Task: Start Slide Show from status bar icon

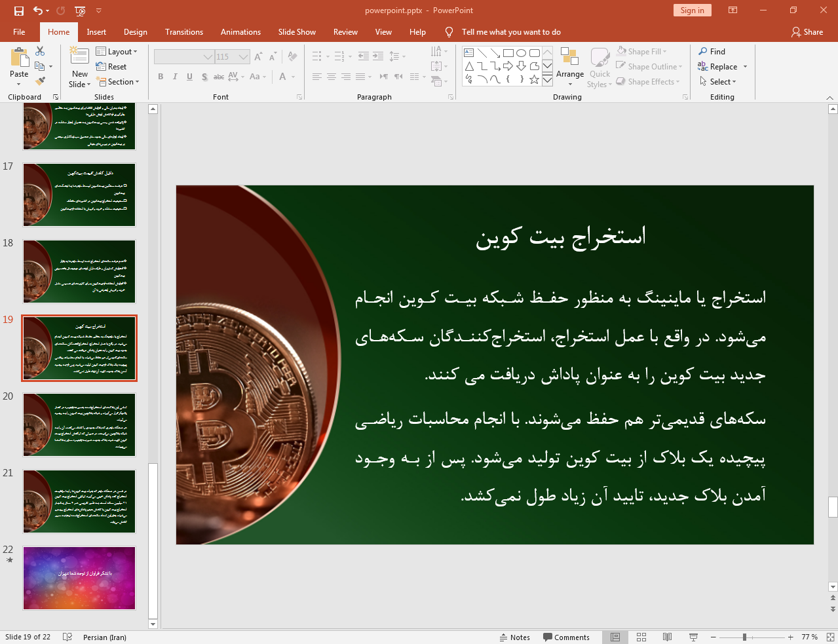Action: coord(693,637)
